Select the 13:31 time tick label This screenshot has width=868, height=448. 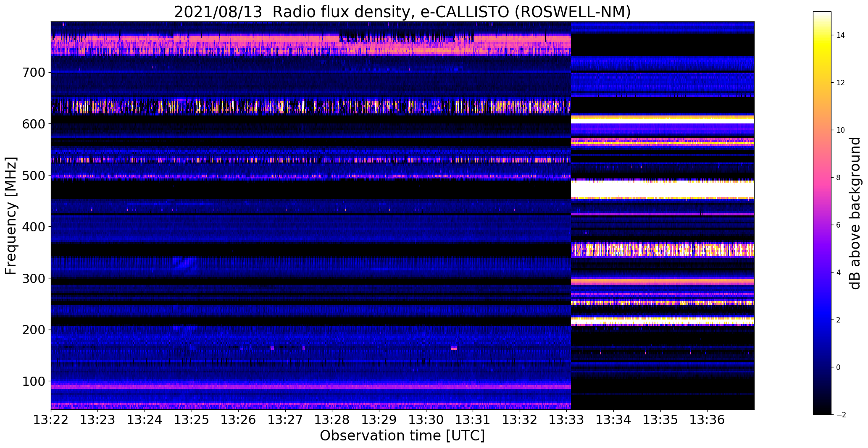[473, 419]
